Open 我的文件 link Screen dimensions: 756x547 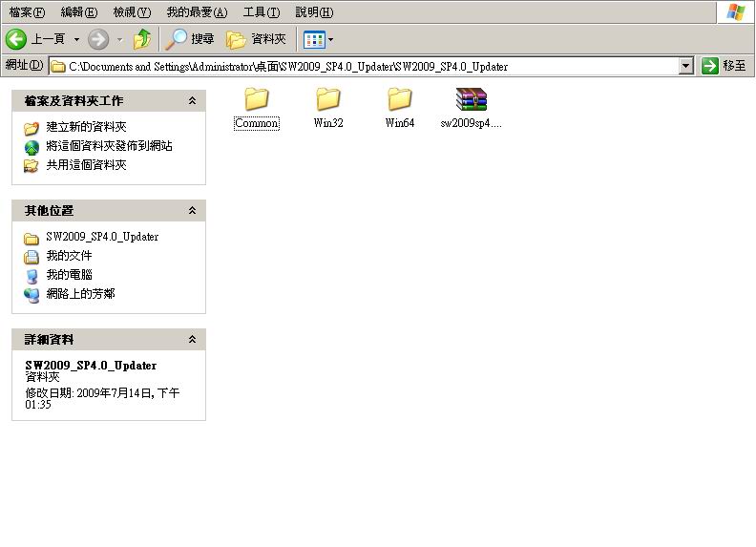(x=69, y=256)
